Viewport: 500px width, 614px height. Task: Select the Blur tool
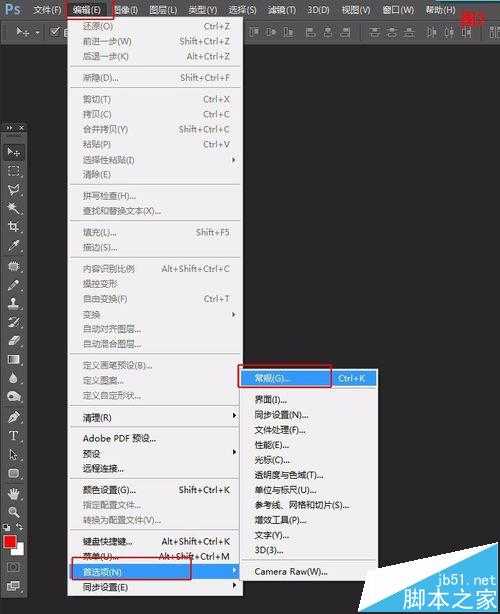point(14,378)
